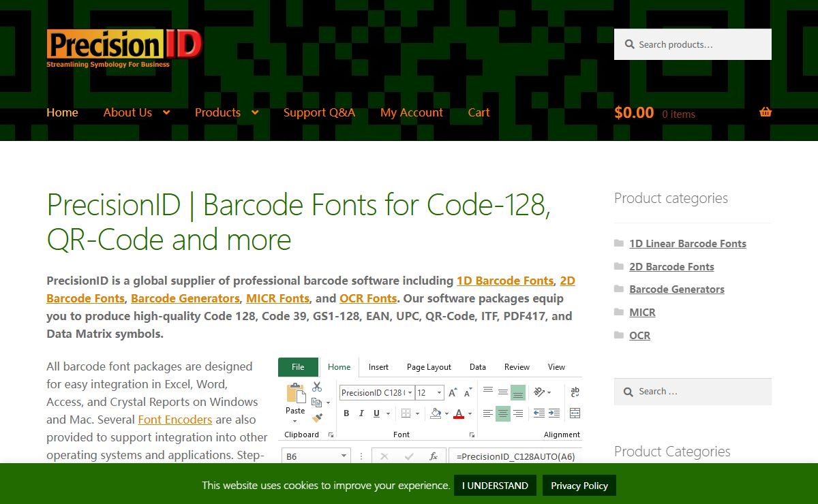The height and width of the screenshot is (504, 818).
Task: Open the B6 Name Box dropdown
Action: [344, 456]
